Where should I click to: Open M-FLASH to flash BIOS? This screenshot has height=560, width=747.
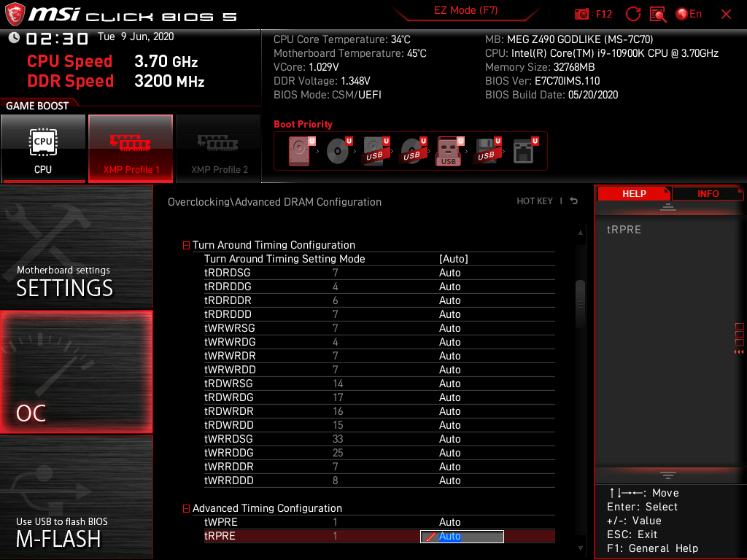(x=76, y=497)
